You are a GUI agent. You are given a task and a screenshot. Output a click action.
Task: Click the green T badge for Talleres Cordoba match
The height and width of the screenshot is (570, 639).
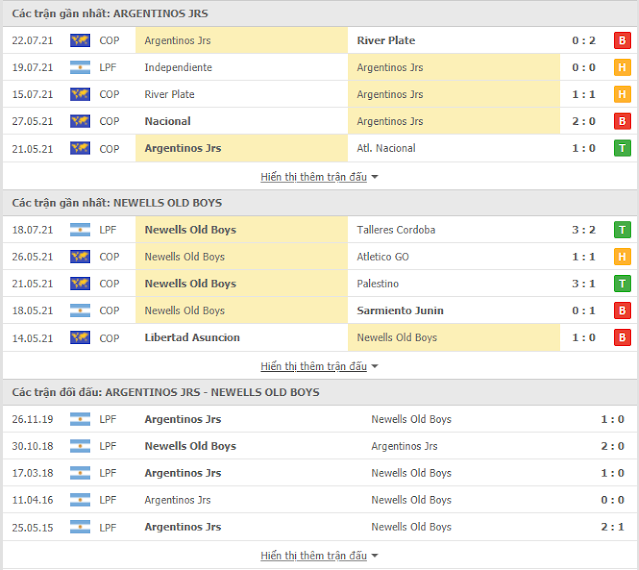point(622,230)
